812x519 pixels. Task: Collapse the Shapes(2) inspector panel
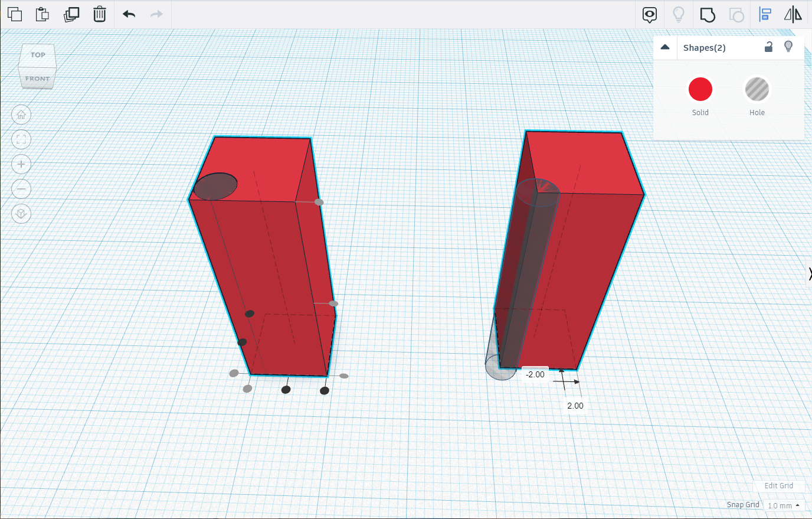[x=665, y=47]
